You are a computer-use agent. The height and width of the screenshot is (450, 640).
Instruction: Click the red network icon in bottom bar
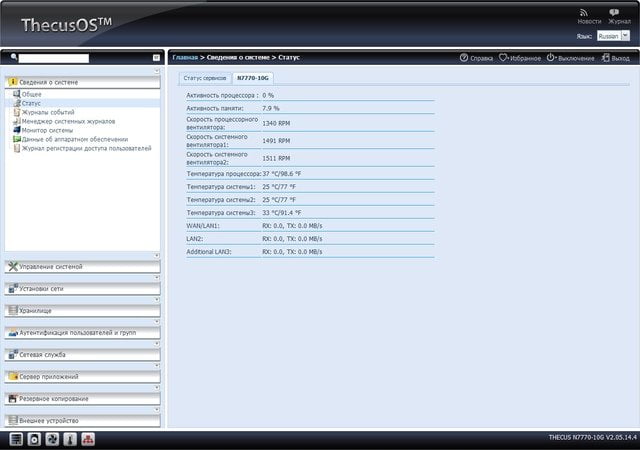point(88,439)
